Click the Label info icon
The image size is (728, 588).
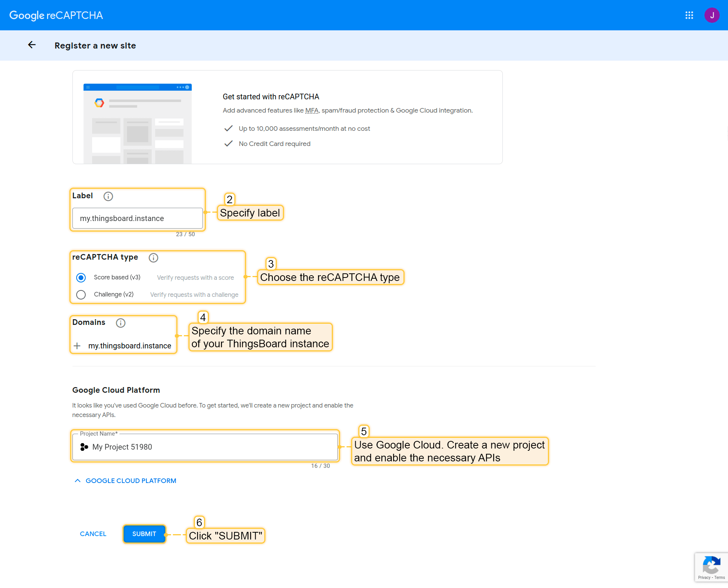coord(108,196)
